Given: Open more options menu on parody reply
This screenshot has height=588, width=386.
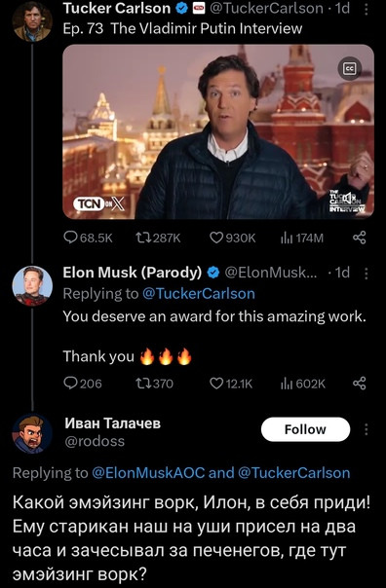Looking at the screenshot, I should click(x=367, y=273).
